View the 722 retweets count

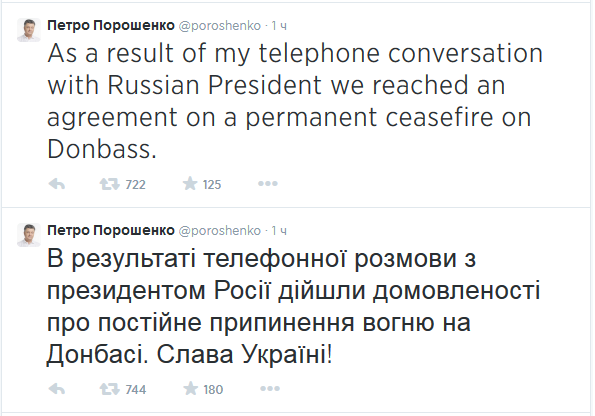pyautogui.click(x=135, y=184)
